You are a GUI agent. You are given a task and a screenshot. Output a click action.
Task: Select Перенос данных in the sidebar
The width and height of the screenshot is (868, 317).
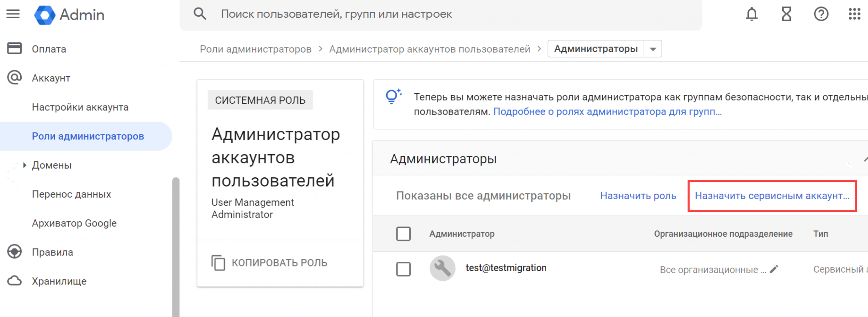coord(71,194)
